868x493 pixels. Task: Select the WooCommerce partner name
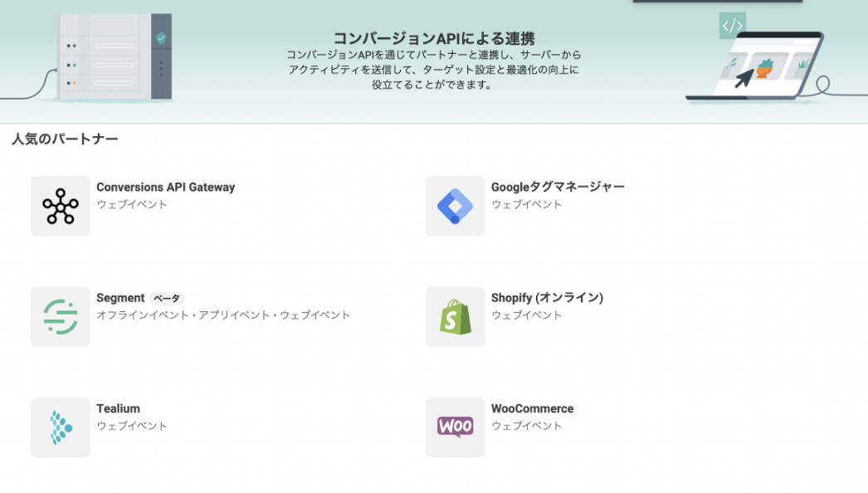coord(532,409)
